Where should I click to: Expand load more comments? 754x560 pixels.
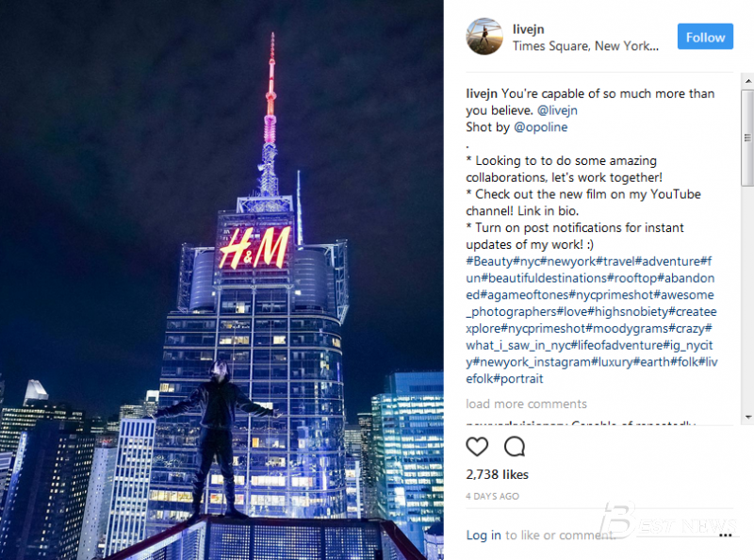526,404
